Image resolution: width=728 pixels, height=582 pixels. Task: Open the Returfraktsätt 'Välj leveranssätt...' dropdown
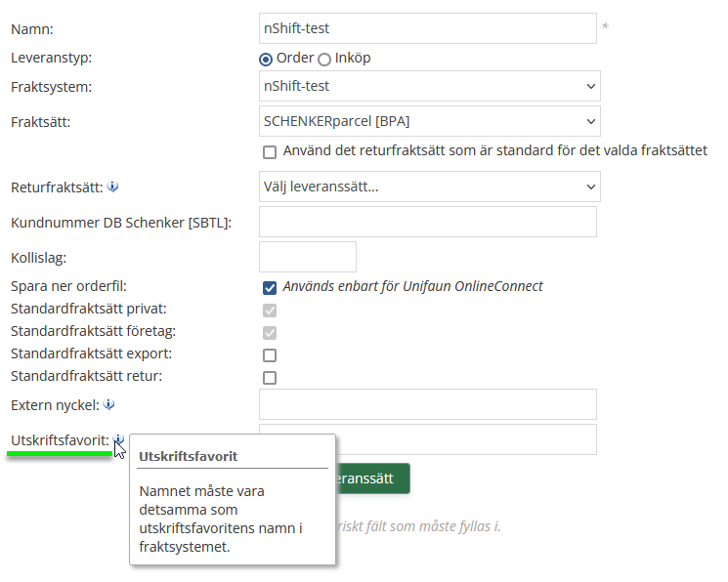click(x=429, y=186)
